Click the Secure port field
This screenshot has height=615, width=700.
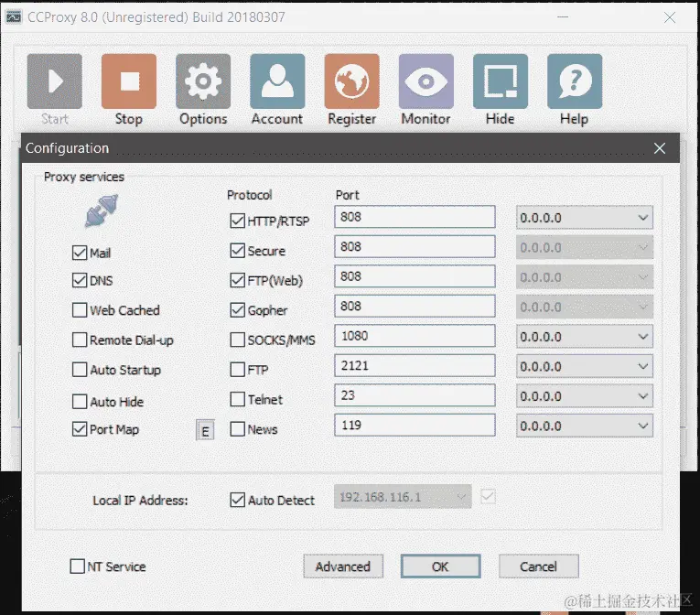[415, 246]
